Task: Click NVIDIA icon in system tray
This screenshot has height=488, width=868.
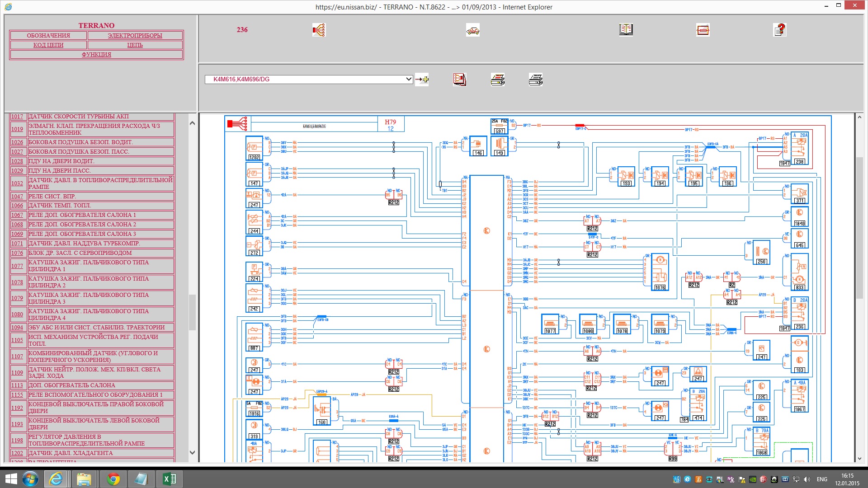Action: [x=753, y=479]
